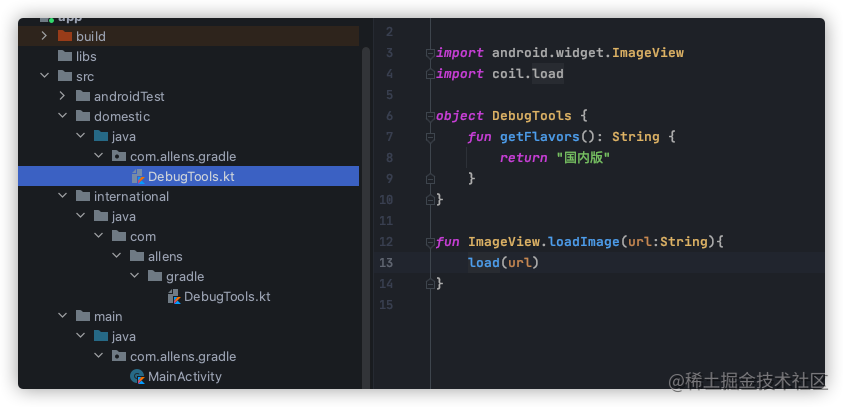Screen dimensions: 843x407
Task: Collapse the international folder
Action: coord(62,196)
